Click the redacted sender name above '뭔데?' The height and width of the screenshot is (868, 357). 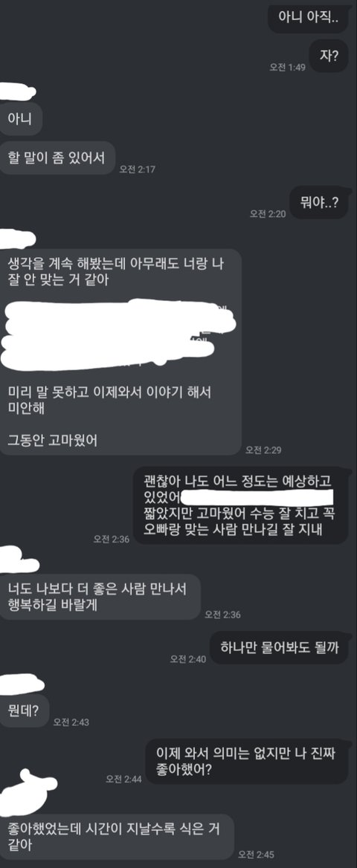point(22,682)
